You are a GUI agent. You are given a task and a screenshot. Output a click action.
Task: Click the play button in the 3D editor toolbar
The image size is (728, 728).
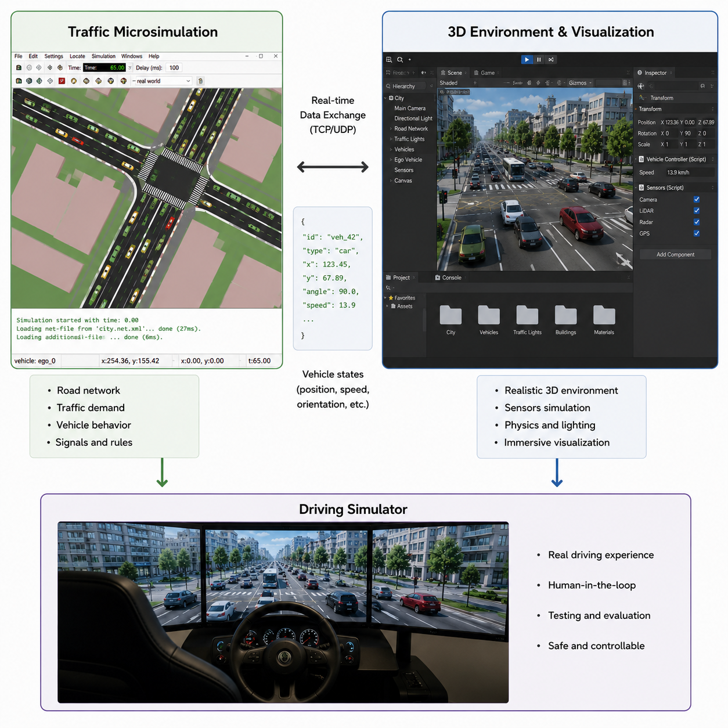pyautogui.click(x=527, y=59)
